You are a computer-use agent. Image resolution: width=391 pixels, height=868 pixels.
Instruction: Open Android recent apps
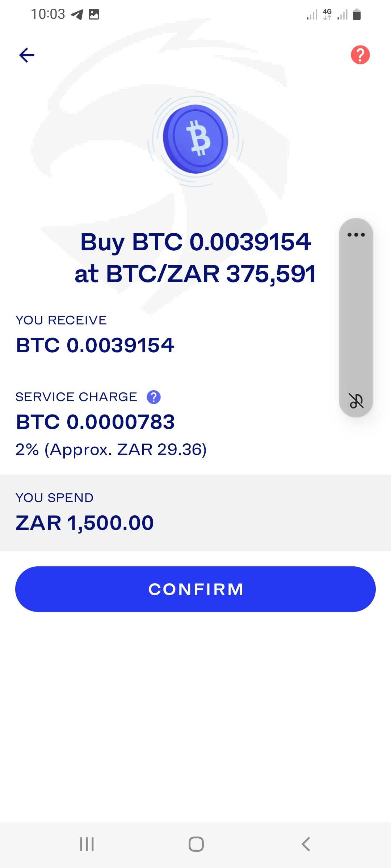tap(87, 844)
